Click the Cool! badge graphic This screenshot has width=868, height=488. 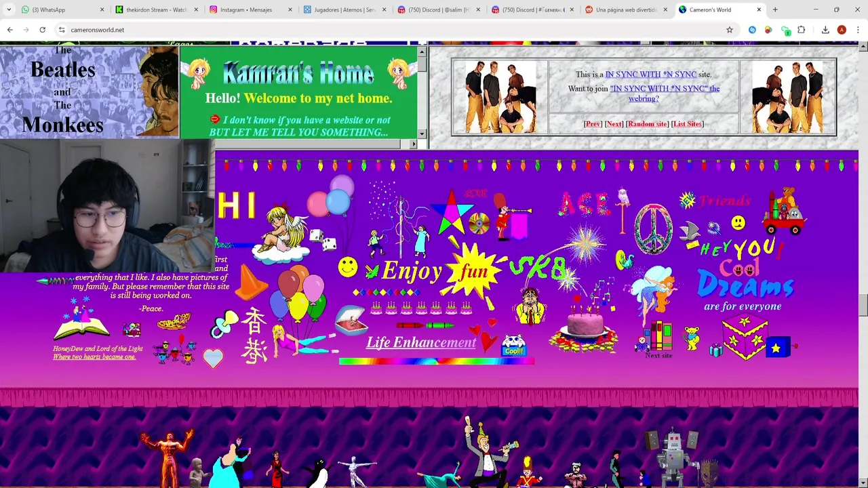pyautogui.click(x=514, y=346)
